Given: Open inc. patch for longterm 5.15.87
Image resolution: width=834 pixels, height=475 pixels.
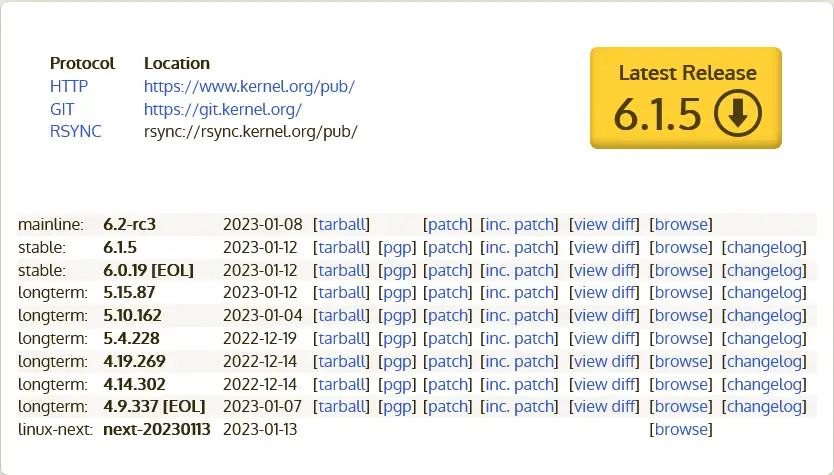Looking at the screenshot, I should click(519, 293).
